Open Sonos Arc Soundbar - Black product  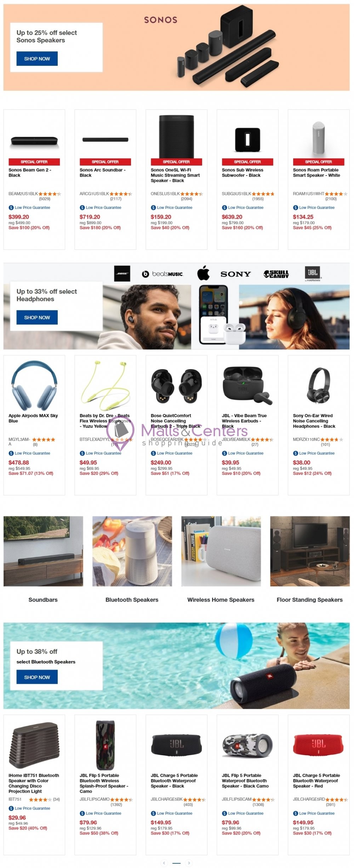[x=103, y=172]
